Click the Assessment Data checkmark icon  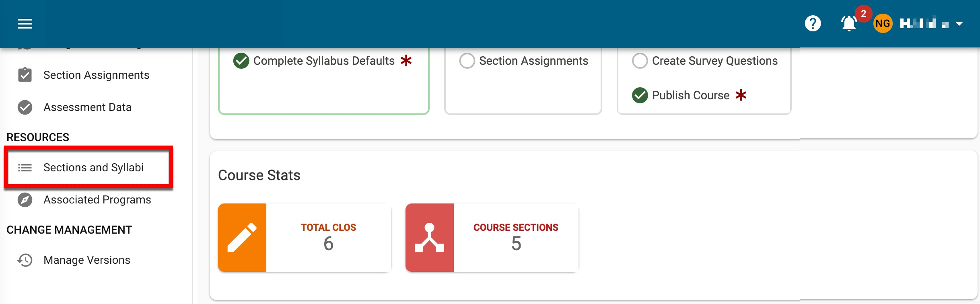(x=25, y=107)
